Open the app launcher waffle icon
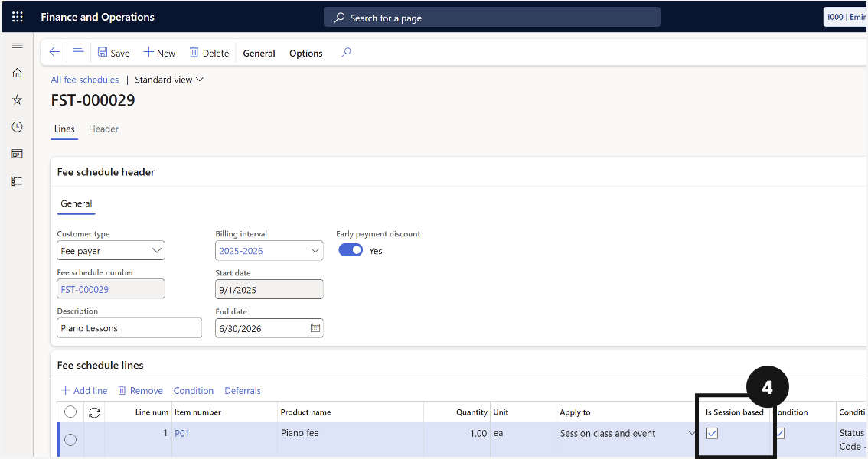 pyautogui.click(x=17, y=17)
